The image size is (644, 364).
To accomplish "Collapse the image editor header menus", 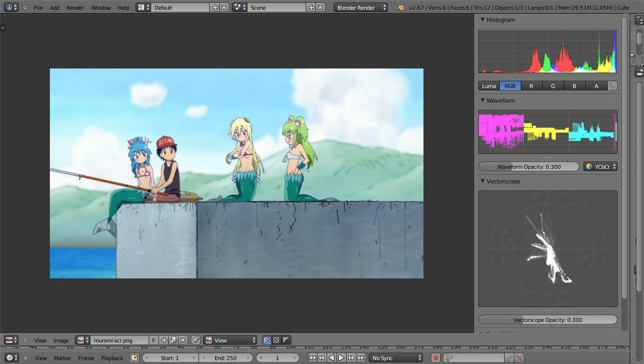I will tap(25, 340).
